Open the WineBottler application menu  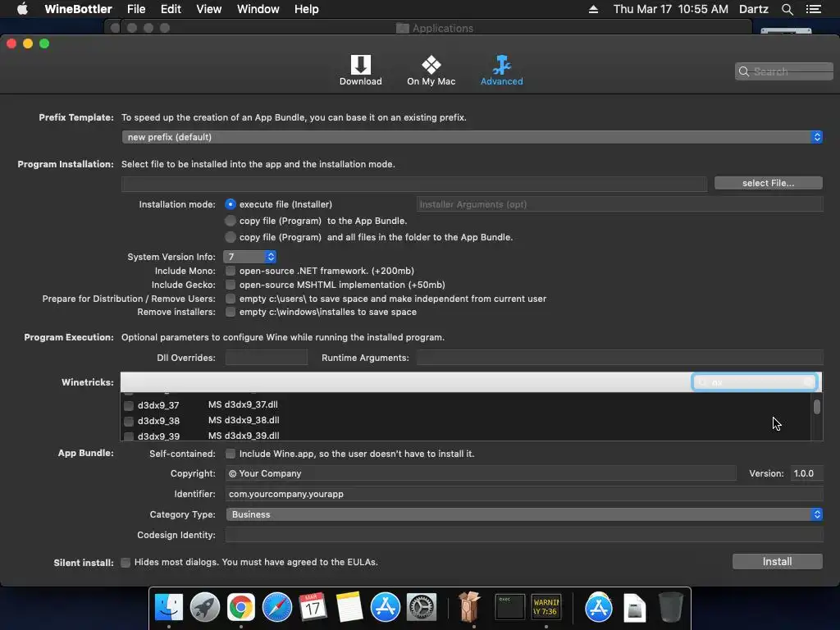[78, 9]
